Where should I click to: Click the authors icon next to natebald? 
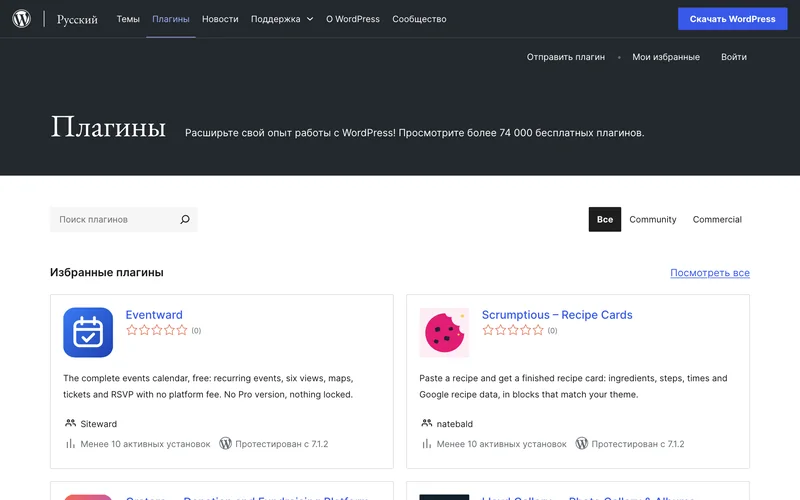[x=427, y=423]
